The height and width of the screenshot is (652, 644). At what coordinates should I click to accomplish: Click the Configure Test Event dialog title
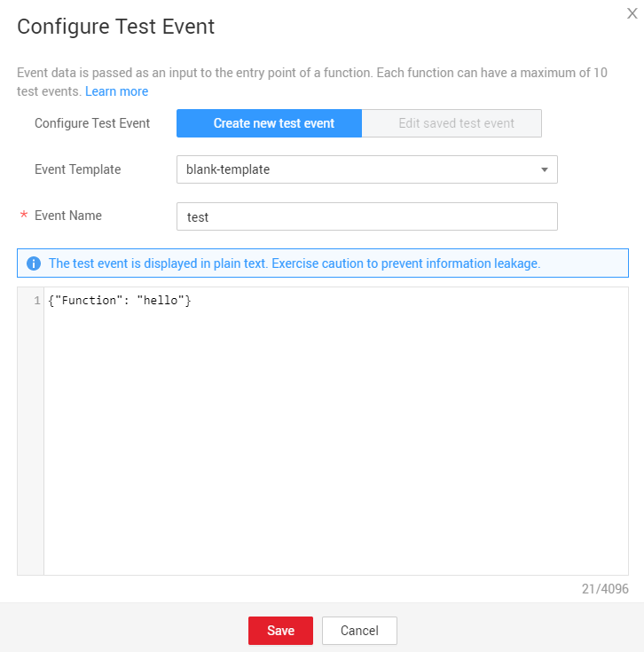(x=115, y=27)
